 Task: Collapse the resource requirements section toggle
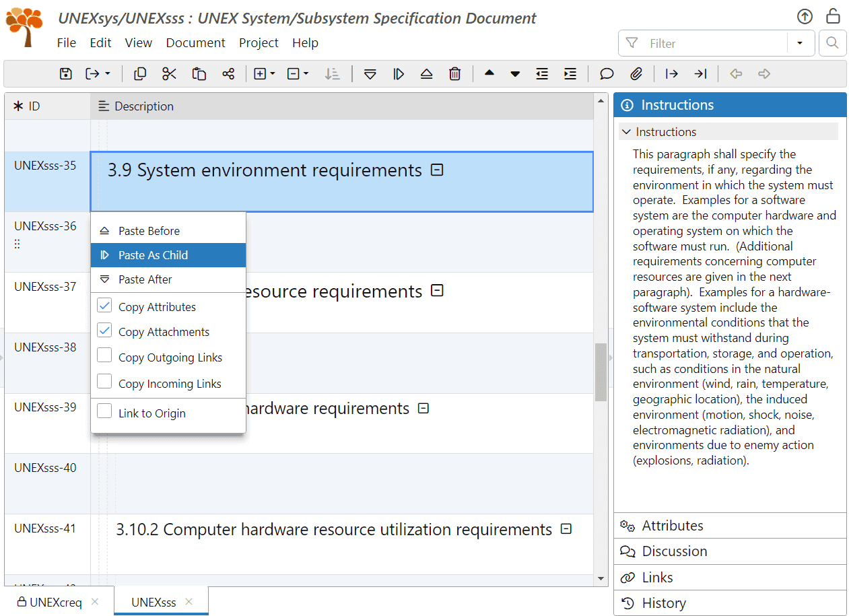click(437, 291)
